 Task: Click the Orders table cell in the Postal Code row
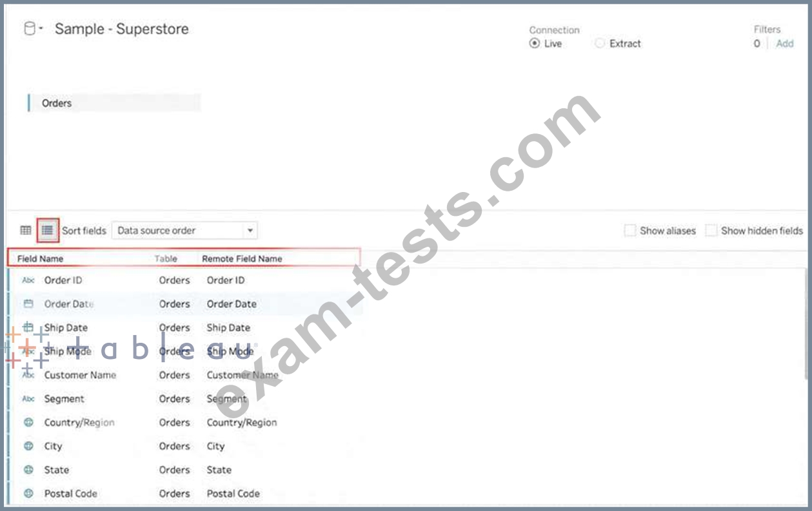tap(175, 494)
